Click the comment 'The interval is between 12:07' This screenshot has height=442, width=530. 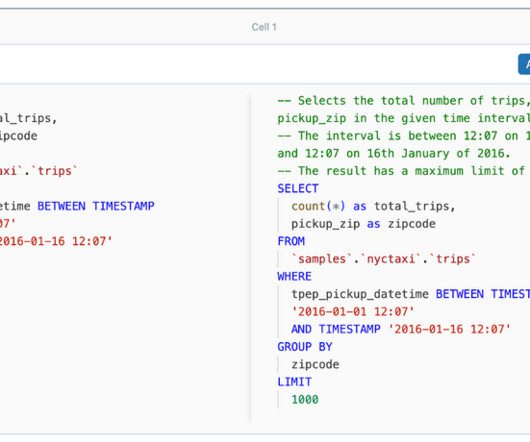(x=404, y=136)
